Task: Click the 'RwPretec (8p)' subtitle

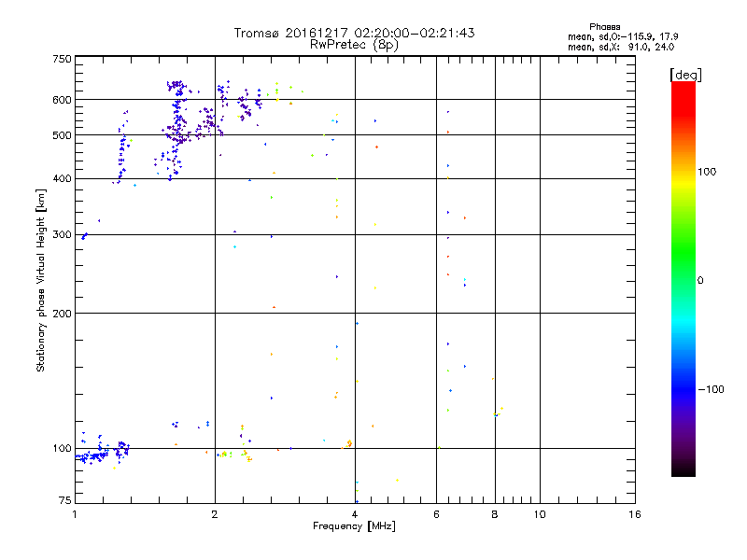Action: pyautogui.click(x=354, y=45)
